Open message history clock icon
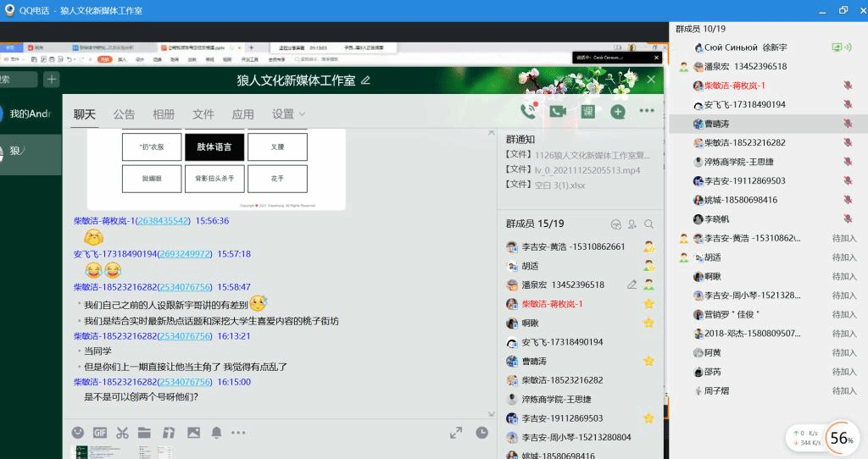This screenshot has width=868, height=459. pos(481,433)
